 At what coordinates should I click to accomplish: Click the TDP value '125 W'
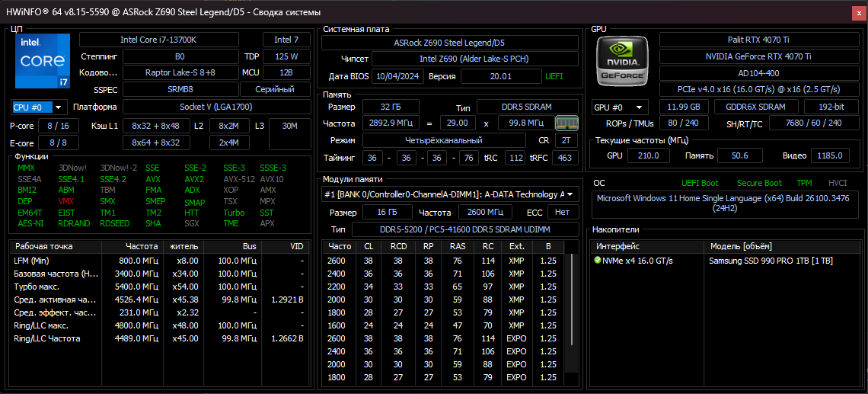[x=286, y=56]
